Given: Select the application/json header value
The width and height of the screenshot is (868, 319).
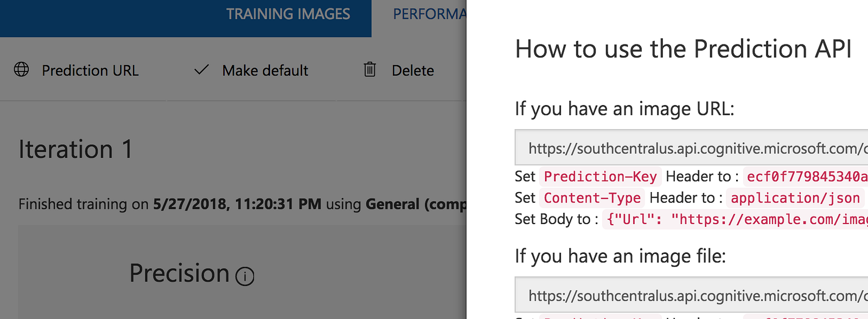Looking at the screenshot, I should click(795, 198).
